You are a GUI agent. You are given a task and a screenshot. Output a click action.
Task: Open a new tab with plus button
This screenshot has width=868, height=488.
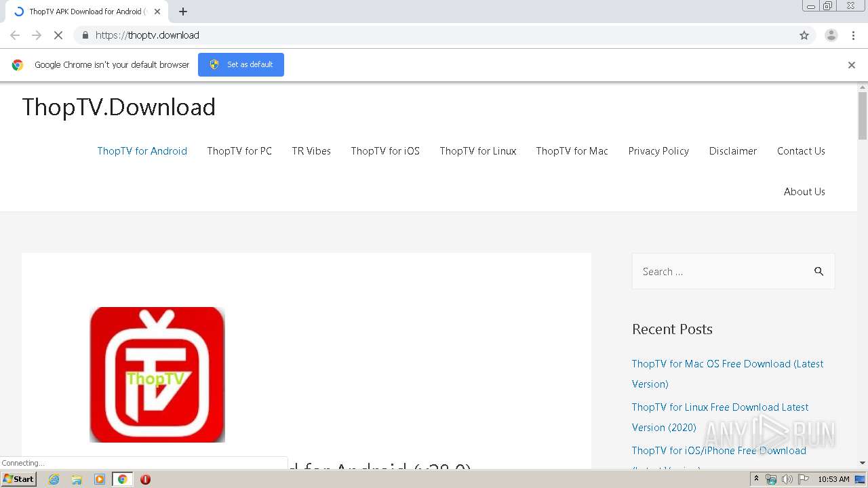183,12
